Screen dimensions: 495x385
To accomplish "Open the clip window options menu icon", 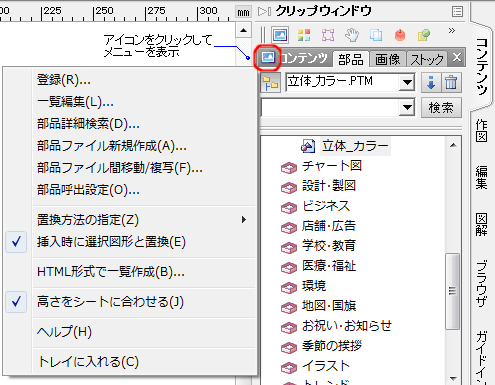I will [457, 12].
